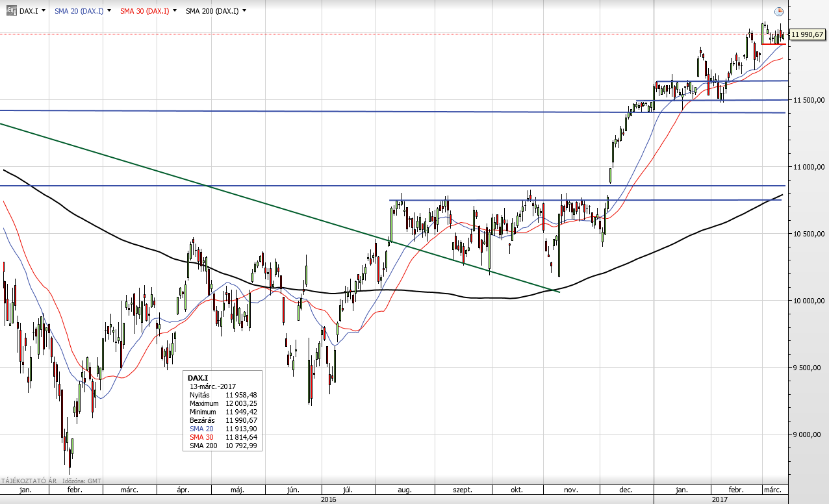The height and width of the screenshot is (504, 829).
Task: Open the SMA 20 (DAX.I) indicator dropdown
Action: pyautogui.click(x=108, y=11)
